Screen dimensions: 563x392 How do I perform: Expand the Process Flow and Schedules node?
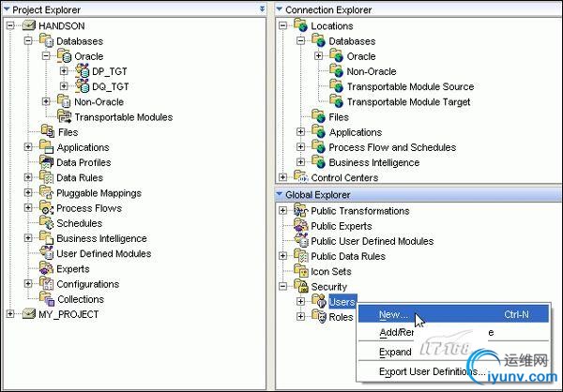tap(300, 147)
